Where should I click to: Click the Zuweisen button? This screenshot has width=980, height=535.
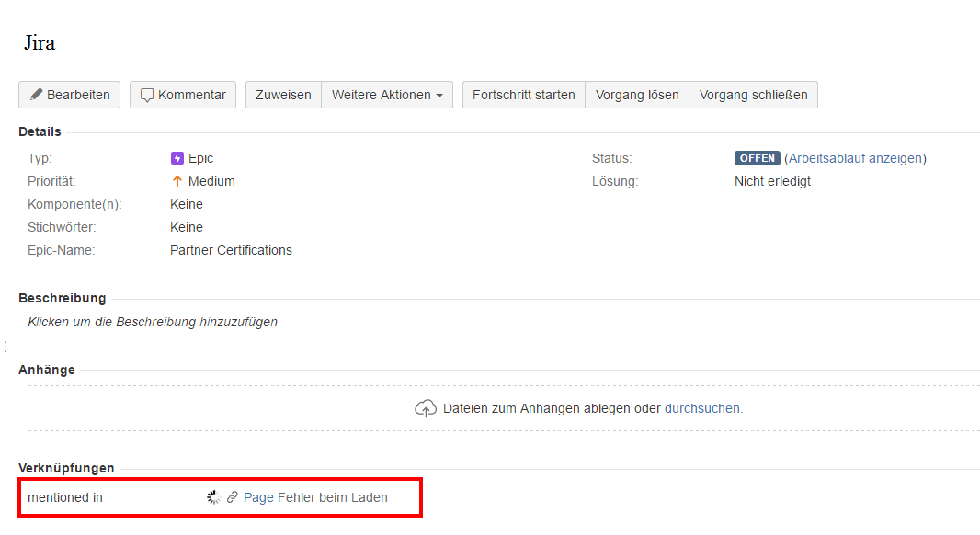click(x=283, y=95)
